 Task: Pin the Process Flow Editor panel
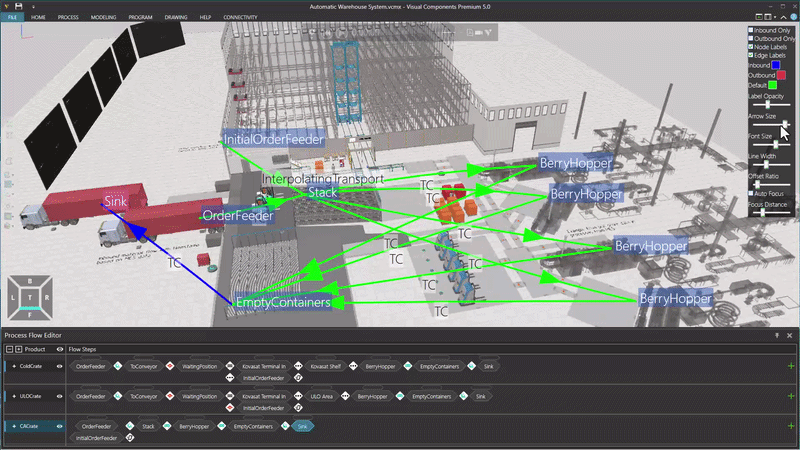click(777, 335)
